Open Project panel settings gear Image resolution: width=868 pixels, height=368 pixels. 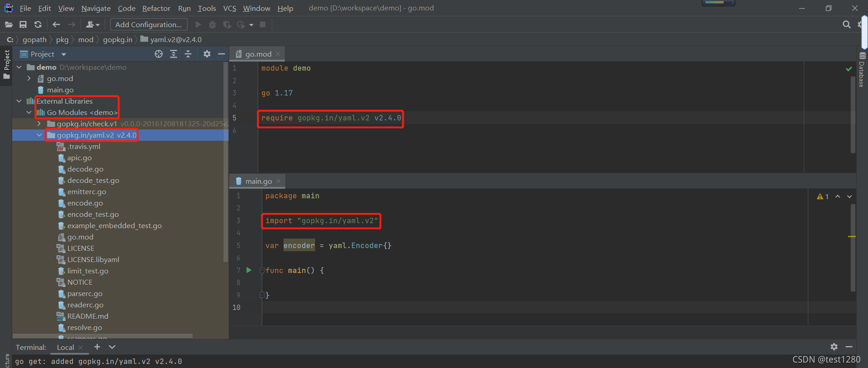pyautogui.click(x=207, y=54)
